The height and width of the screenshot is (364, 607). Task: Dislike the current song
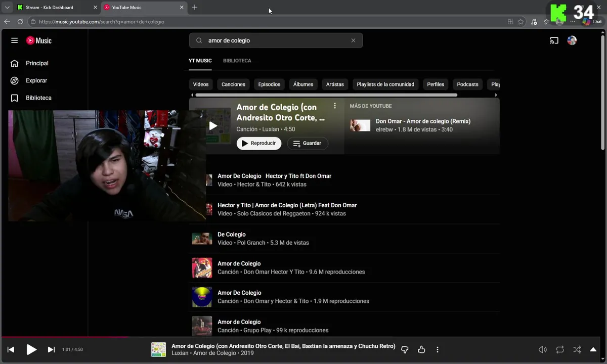(x=405, y=349)
